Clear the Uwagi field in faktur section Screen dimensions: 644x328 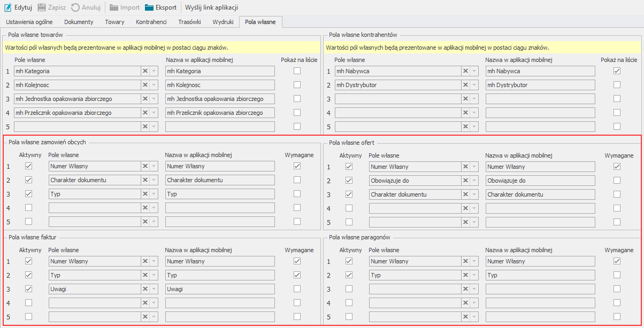(145, 289)
